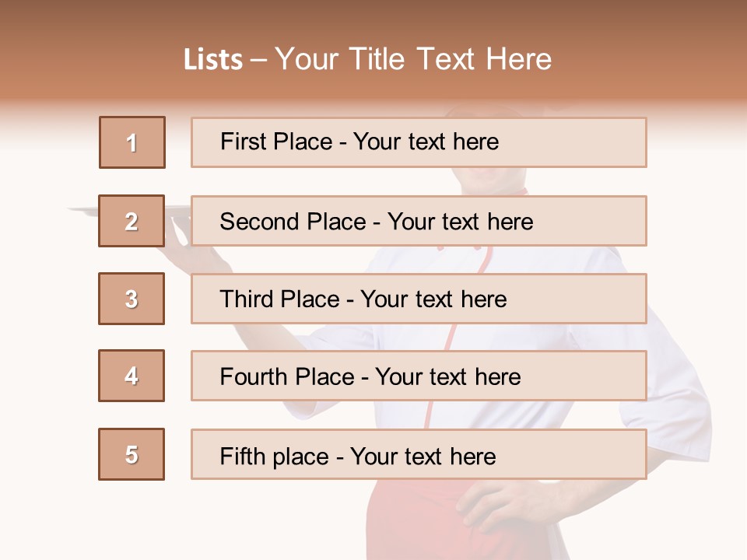
Task: Click the "First Place - Your text here" bar
Action: 419,142
